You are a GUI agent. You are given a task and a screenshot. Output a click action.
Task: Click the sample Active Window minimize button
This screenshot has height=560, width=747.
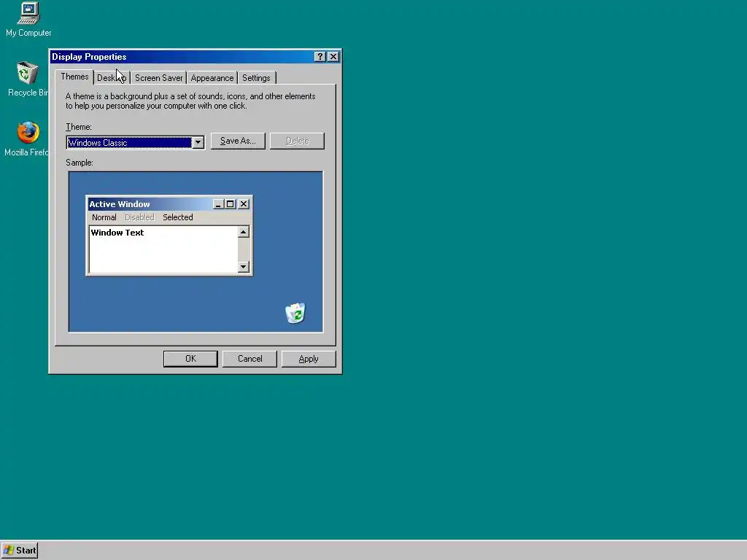(218, 204)
